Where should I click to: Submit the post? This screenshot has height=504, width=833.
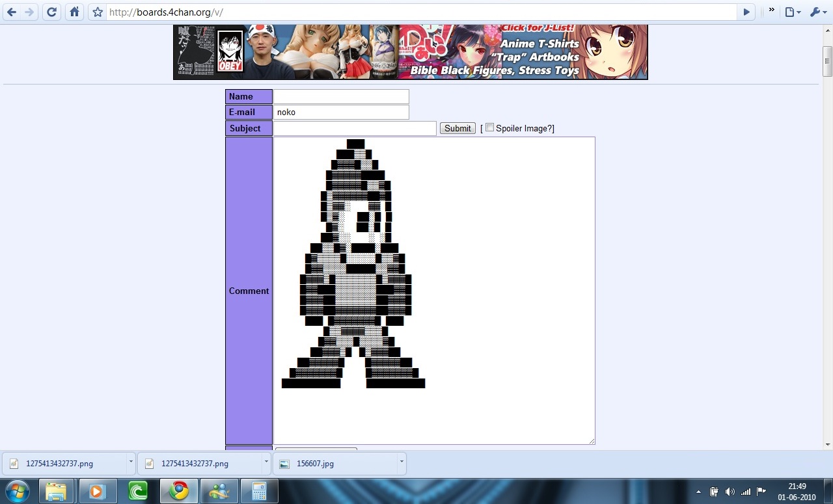pyautogui.click(x=457, y=128)
